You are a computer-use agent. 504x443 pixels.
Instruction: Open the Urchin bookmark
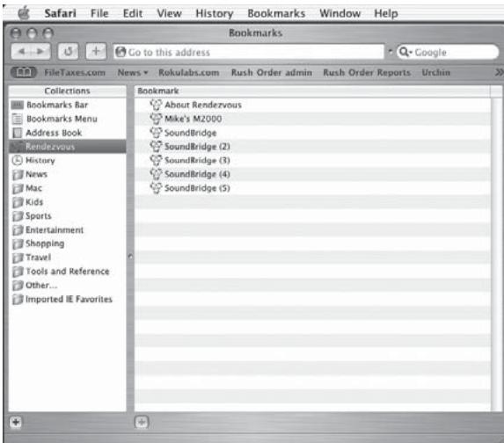tap(435, 73)
